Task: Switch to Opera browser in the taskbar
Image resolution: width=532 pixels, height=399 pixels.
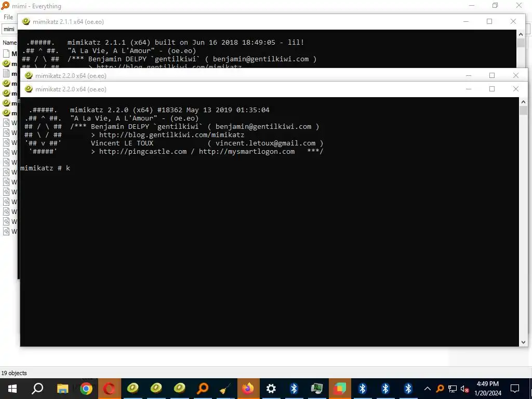Action: [x=109, y=389]
